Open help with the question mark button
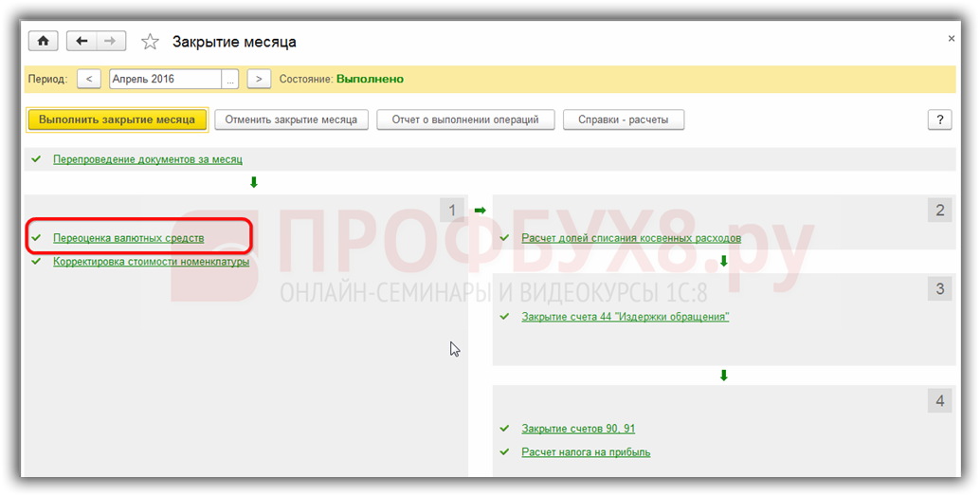The image size is (980, 496). [938, 119]
